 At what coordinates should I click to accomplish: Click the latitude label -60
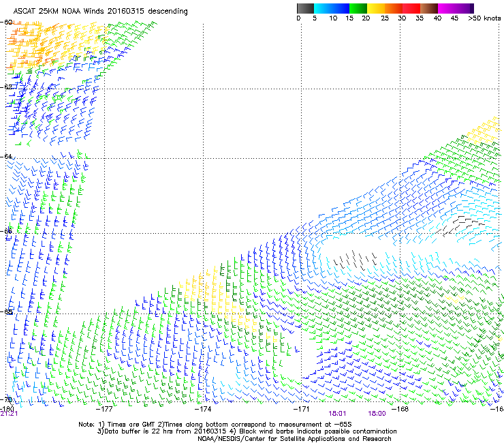coord(6,22)
